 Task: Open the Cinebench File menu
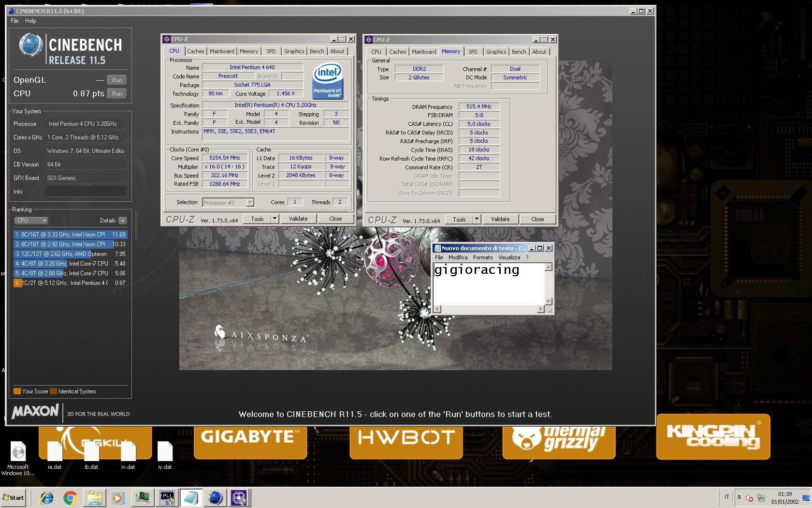[x=14, y=21]
